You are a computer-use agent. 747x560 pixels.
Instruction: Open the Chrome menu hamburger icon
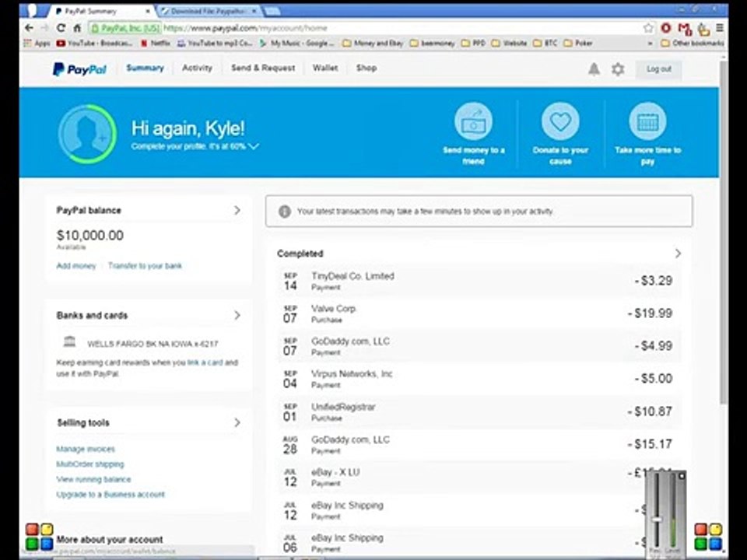(x=720, y=28)
